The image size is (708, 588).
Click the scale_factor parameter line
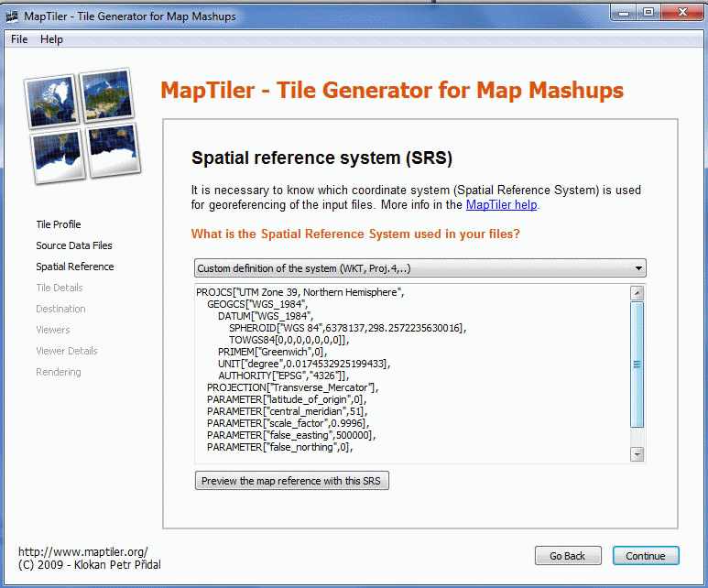point(289,423)
